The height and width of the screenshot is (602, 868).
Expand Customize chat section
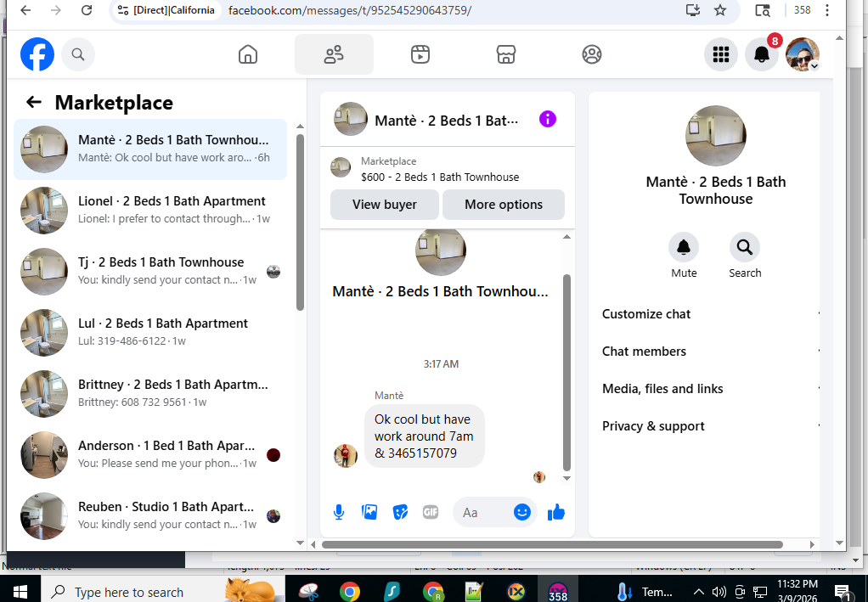[x=710, y=314]
